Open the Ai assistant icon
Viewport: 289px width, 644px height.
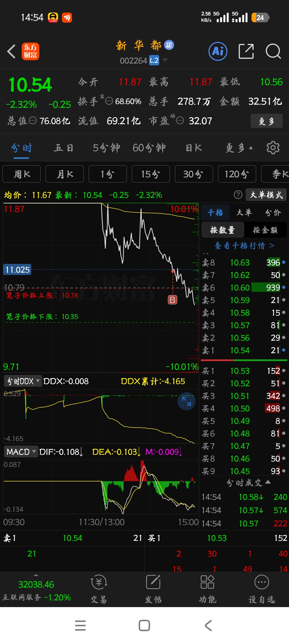tap(218, 52)
